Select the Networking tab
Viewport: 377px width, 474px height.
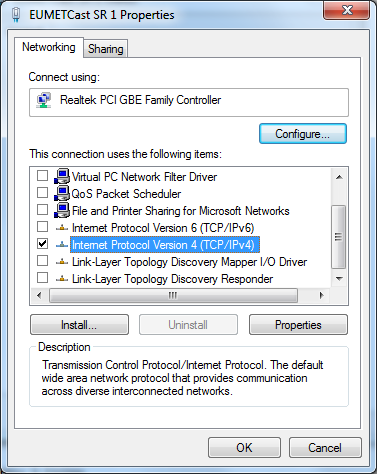[49, 47]
